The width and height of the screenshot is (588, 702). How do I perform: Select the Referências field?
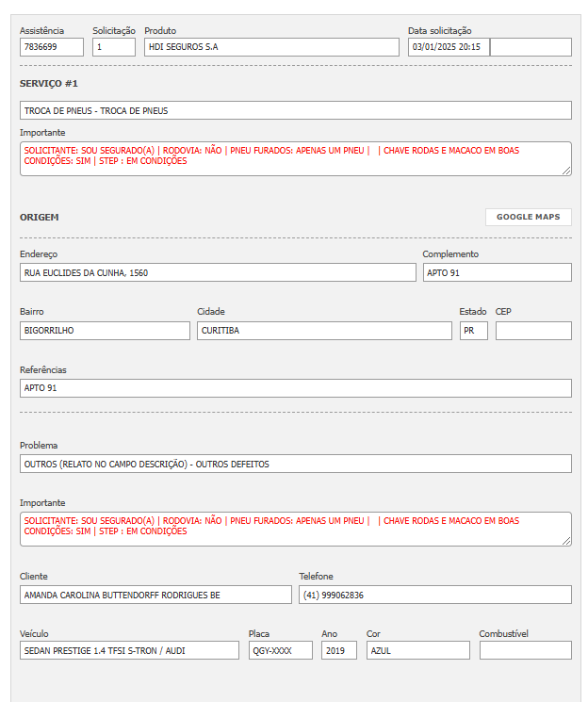[x=295, y=388]
